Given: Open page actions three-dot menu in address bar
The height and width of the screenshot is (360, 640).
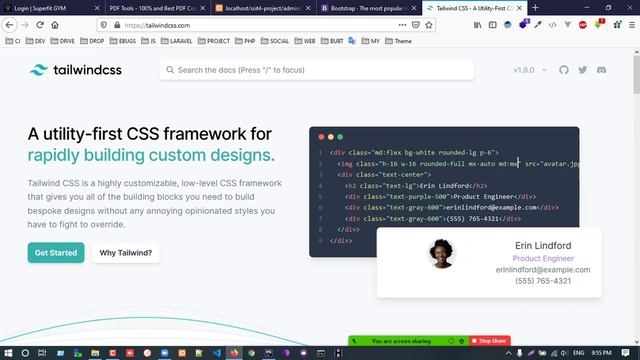Looking at the screenshot, I should (402, 25).
